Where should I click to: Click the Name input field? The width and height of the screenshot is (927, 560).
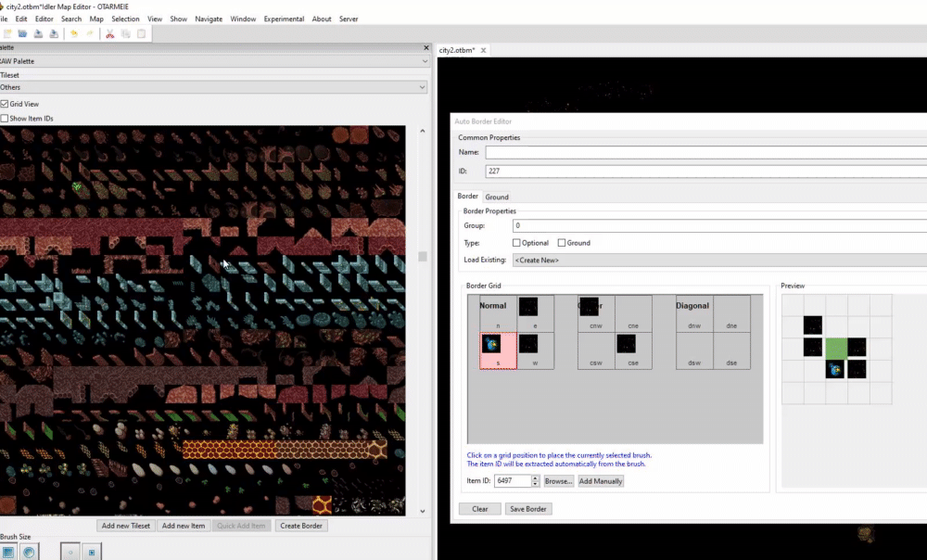(705, 153)
